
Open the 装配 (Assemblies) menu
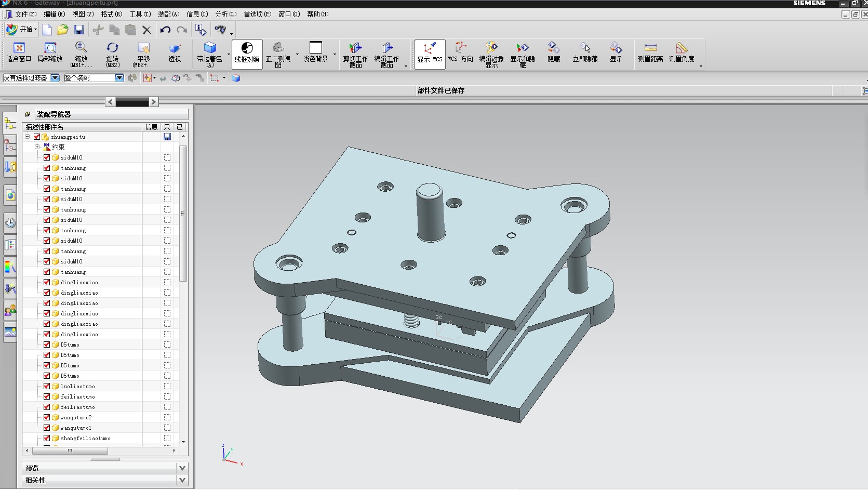[168, 14]
